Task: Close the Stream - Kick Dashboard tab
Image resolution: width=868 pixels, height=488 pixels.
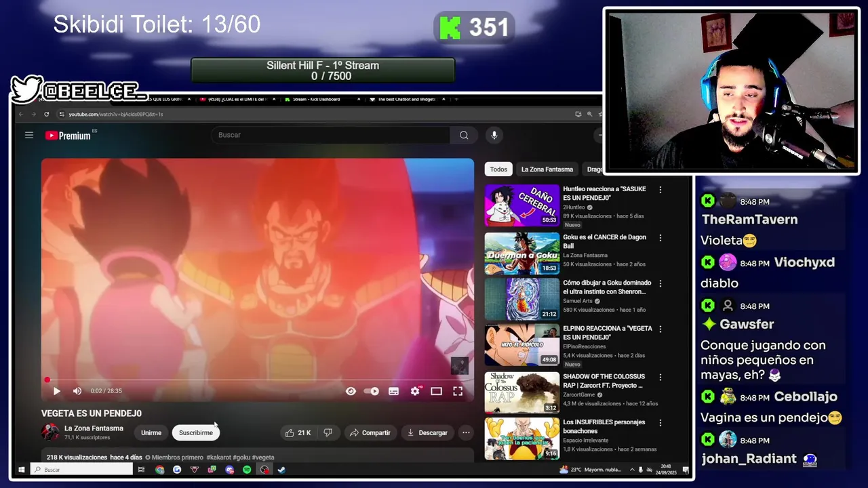Action: pos(358,99)
